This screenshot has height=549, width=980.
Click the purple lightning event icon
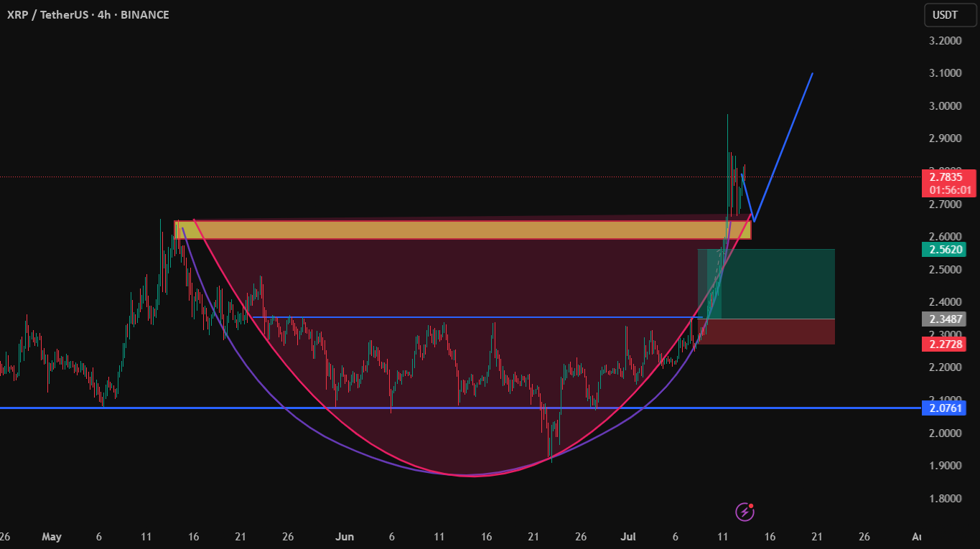[x=745, y=511]
